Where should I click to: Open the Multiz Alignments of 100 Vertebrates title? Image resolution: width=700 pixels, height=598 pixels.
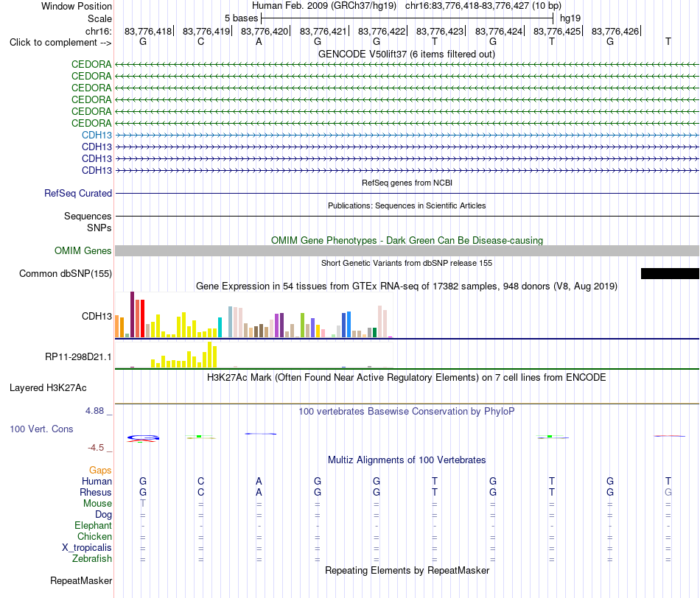406,460
